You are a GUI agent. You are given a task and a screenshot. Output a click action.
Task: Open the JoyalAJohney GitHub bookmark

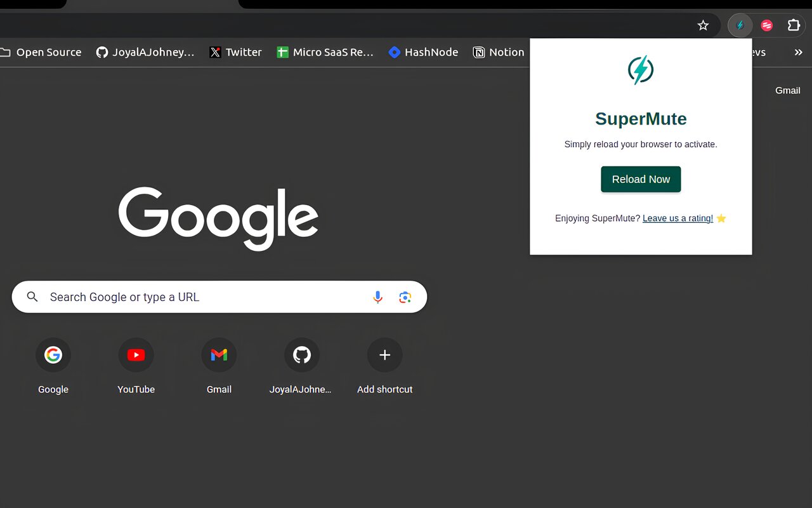click(x=145, y=52)
